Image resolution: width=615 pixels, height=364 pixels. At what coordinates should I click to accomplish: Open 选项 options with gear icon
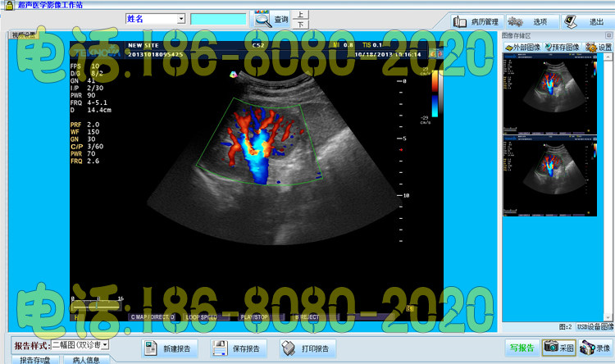point(532,21)
